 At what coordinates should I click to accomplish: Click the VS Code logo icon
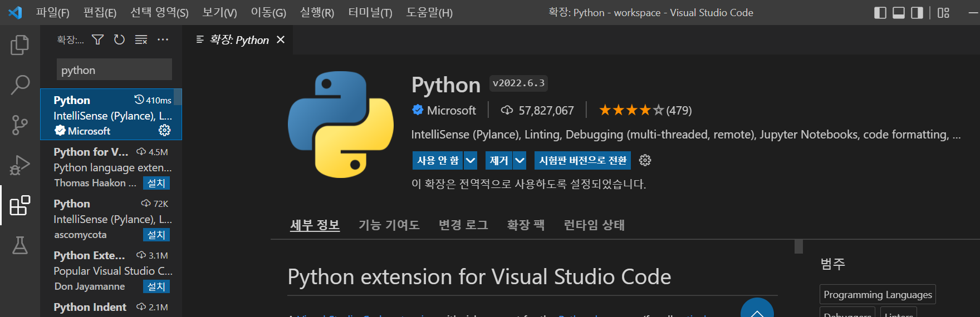point(15,12)
